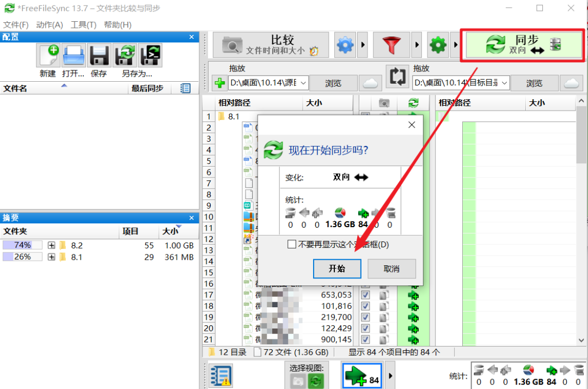Open the red funnel filter settings

point(391,45)
